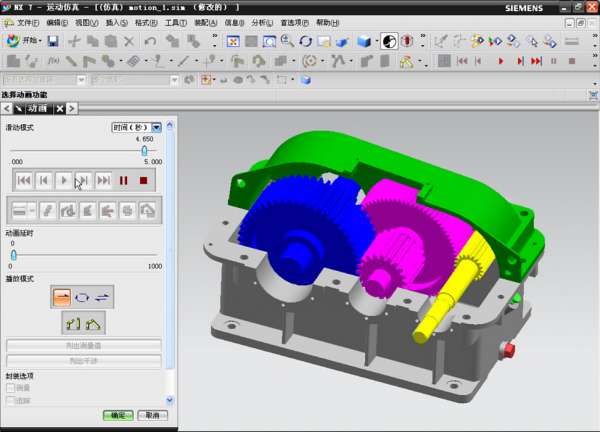This screenshot has height=432, width=600.
Task: Select back-and-forth playback mode icon
Action: (x=102, y=297)
